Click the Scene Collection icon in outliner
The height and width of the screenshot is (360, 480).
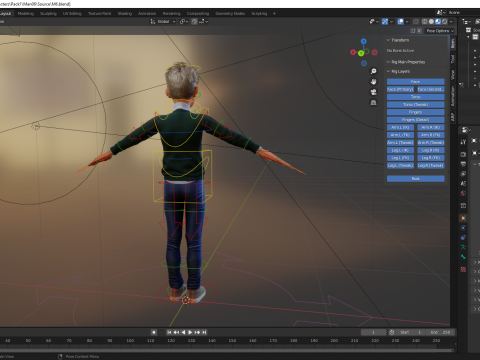(x=468, y=30)
